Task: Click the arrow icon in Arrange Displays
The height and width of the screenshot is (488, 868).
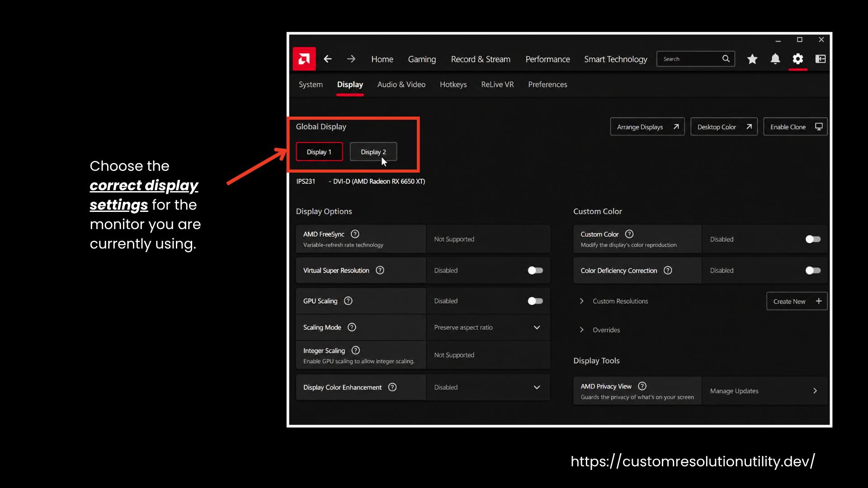Action: point(676,127)
